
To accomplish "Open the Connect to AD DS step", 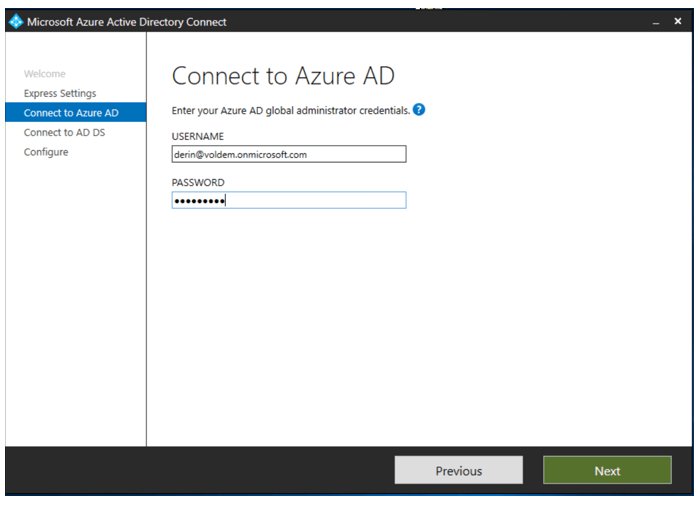I will 64,132.
